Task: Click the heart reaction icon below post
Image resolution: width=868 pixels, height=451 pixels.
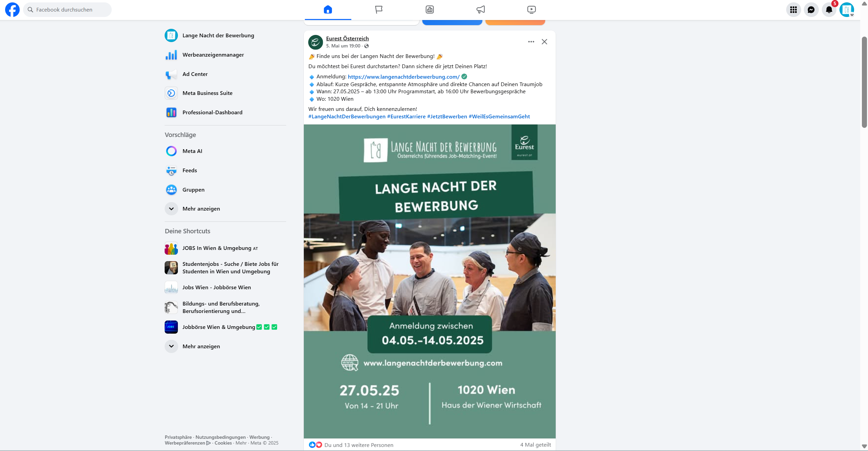Action: [x=319, y=445]
